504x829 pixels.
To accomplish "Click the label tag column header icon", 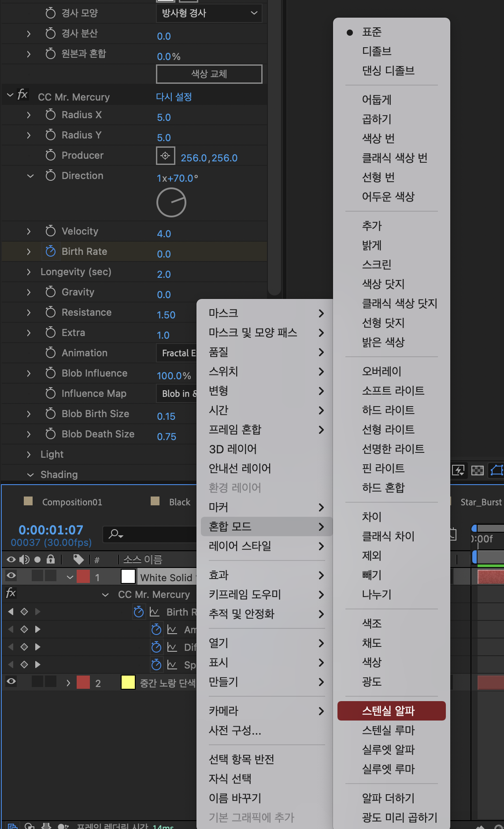I will 78,560.
